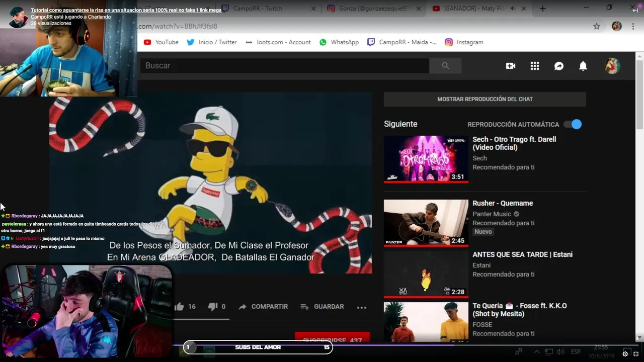
Task: Open the Charlando category link
Action: pyautogui.click(x=100, y=17)
